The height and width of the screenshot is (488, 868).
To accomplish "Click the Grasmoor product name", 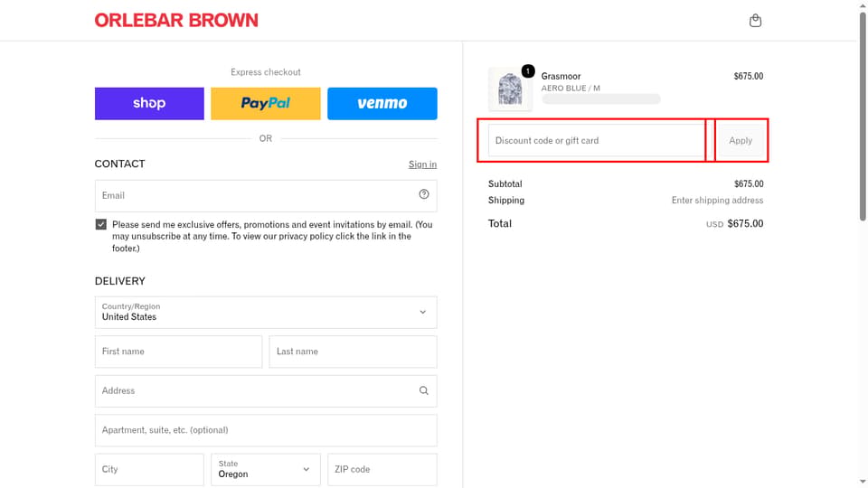I will [x=561, y=76].
